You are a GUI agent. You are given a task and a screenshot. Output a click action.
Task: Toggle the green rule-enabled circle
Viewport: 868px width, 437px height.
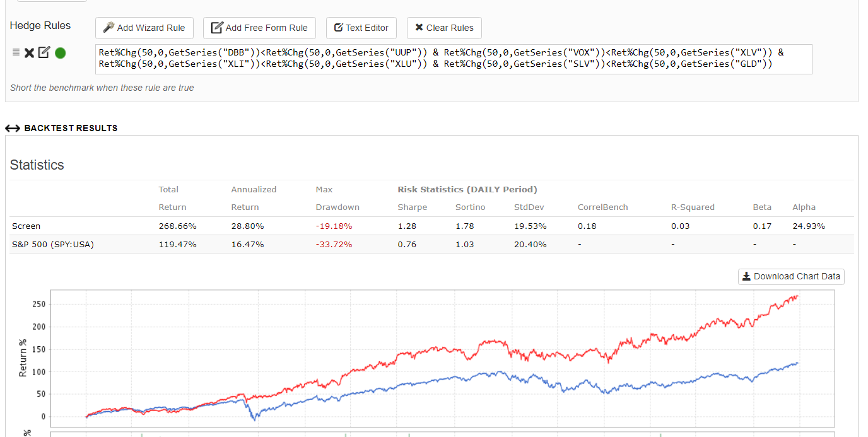click(61, 53)
